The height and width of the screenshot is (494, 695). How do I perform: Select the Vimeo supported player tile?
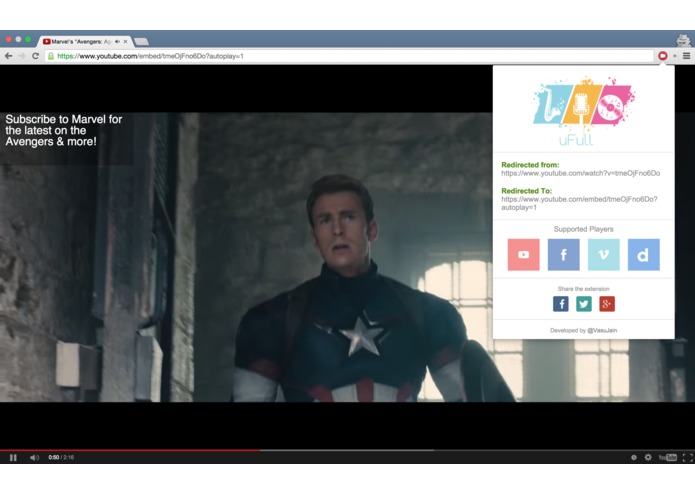pos(604,255)
